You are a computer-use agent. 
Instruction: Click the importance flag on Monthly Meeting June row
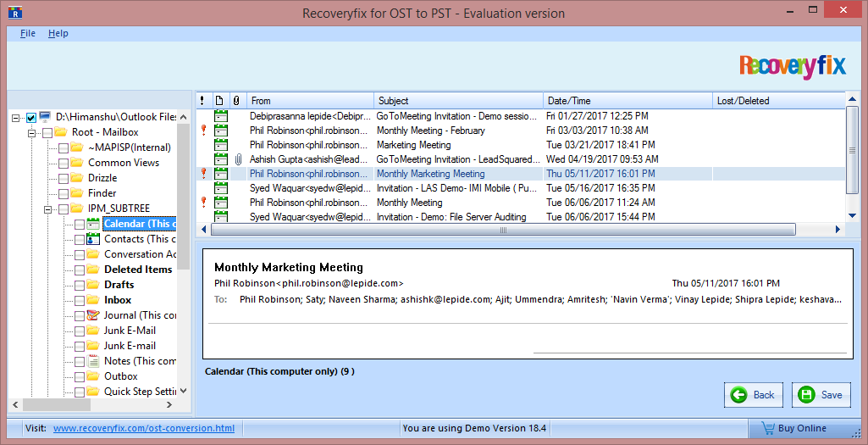(x=203, y=203)
